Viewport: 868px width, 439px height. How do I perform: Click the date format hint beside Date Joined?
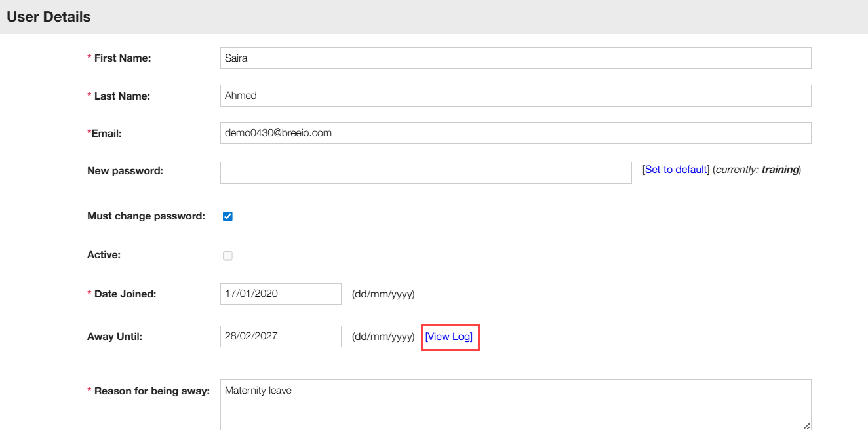pos(384,294)
